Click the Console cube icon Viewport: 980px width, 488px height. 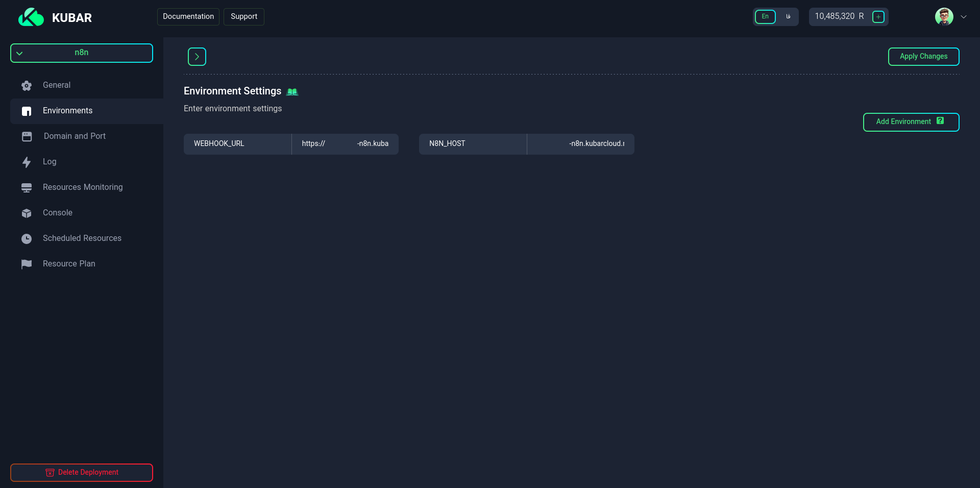click(27, 213)
